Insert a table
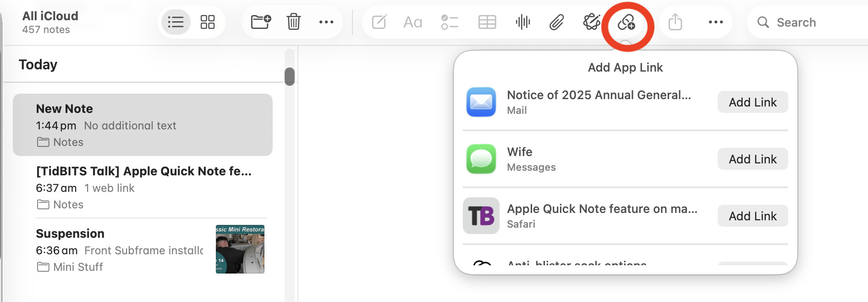Screen dimensions: 868x302 tap(487, 22)
